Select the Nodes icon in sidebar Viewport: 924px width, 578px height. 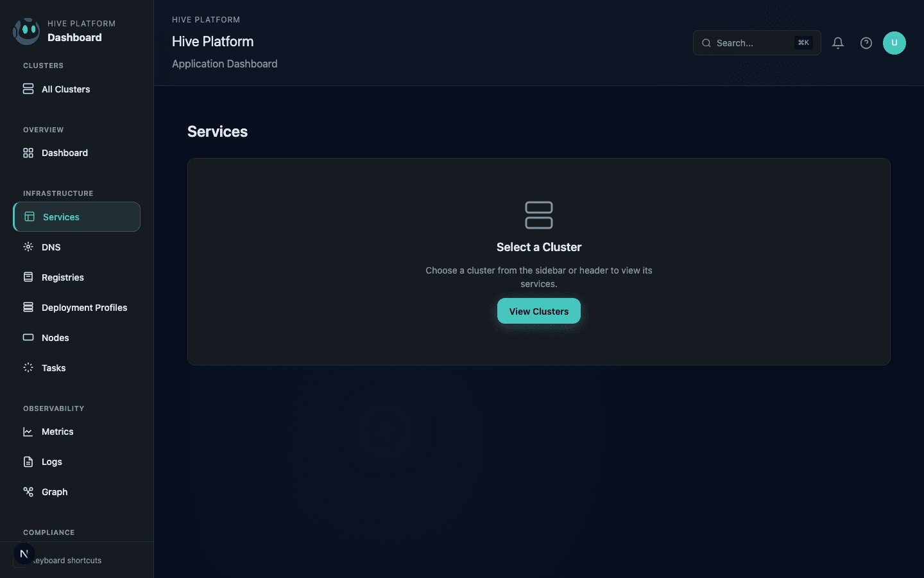point(28,337)
